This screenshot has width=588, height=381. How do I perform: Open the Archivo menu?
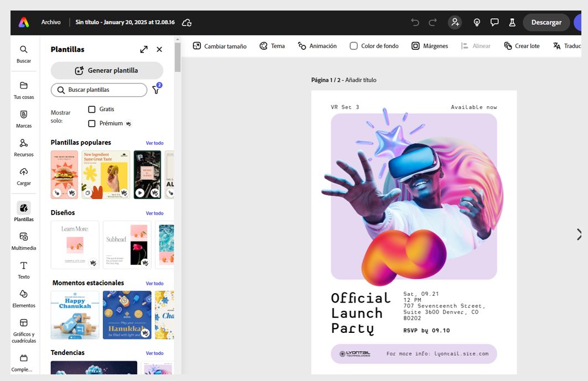point(51,22)
